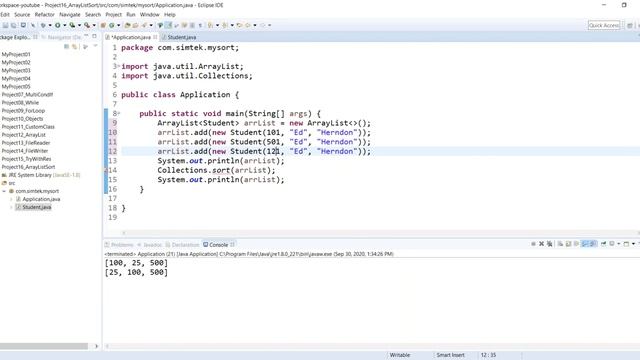The height and width of the screenshot is (360, 640).
Task: Open the External Tools dropdown arrow
Action: click(94, 25)
